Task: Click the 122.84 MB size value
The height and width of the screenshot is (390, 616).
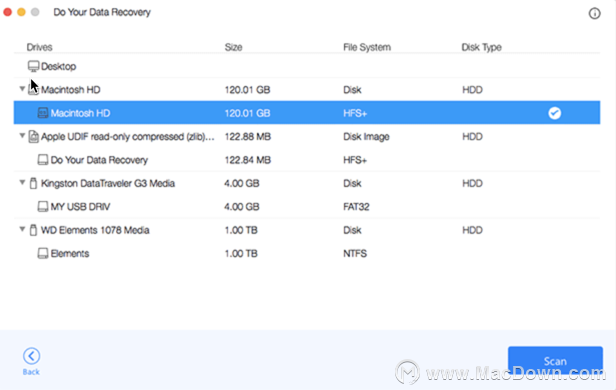Action: point(248,160)
